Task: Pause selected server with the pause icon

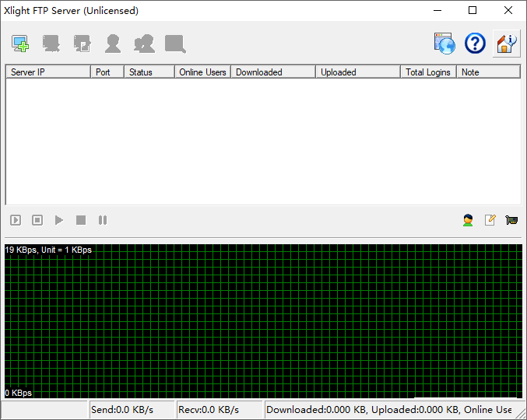Action: (103, 220)
